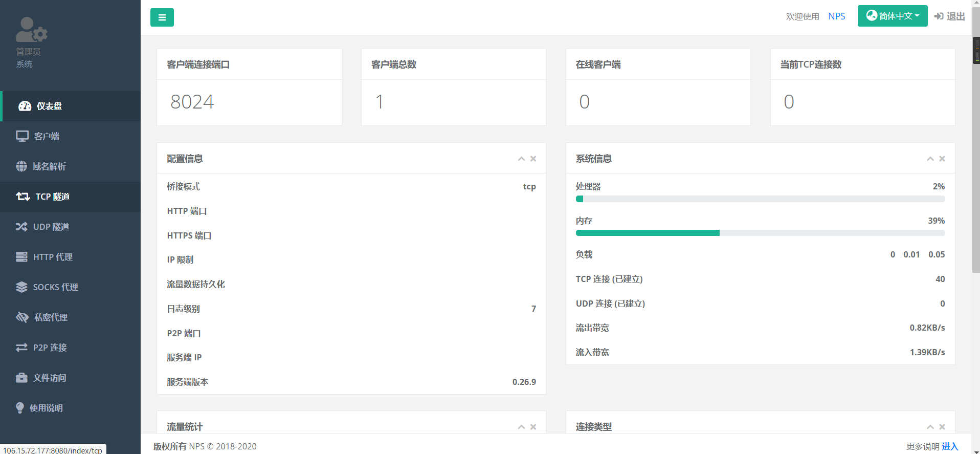
Task: Open the P2P 连接 menu item
Action: (x=50, y=348)
